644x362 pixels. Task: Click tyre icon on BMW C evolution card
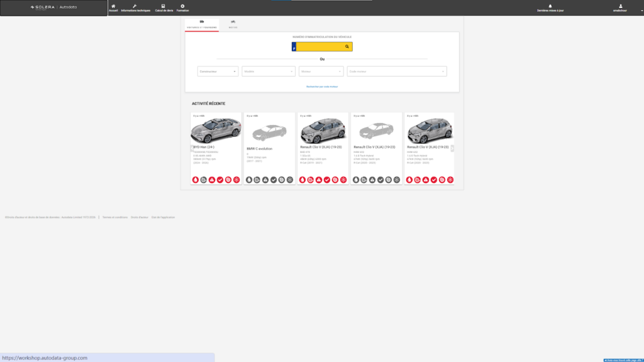(x=282, y=180)
